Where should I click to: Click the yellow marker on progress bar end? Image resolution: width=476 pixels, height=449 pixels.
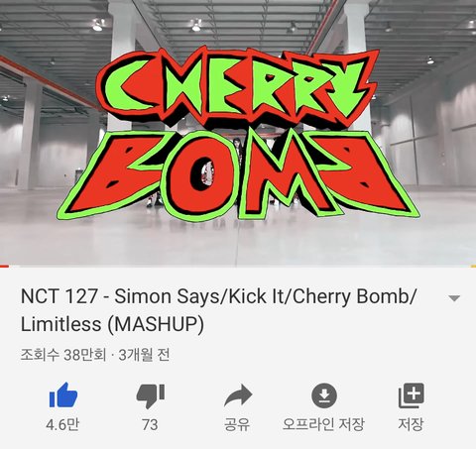click(473, 266)
